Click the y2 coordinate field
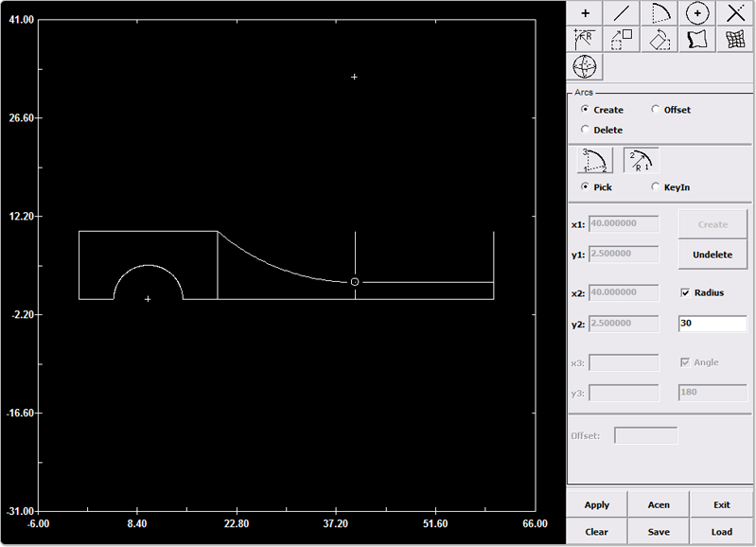The height and width of the screenshot is (547, 756). coord(624,324)
